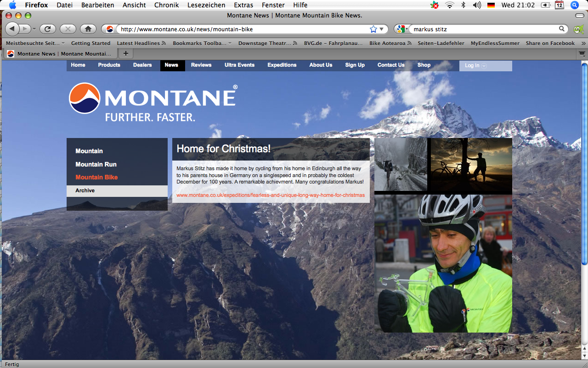Open the Meistbesuchte Seiten bookmarks folder

pos(35,43)
